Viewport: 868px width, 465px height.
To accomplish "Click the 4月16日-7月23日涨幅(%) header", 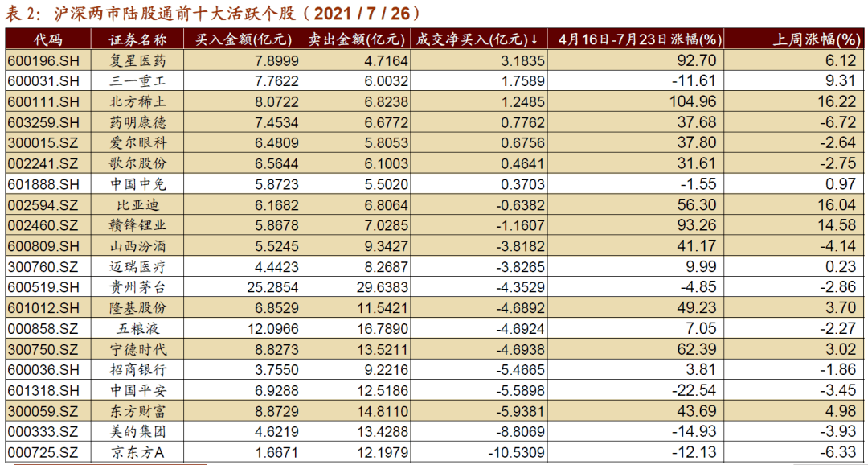I will click(641, 40).
